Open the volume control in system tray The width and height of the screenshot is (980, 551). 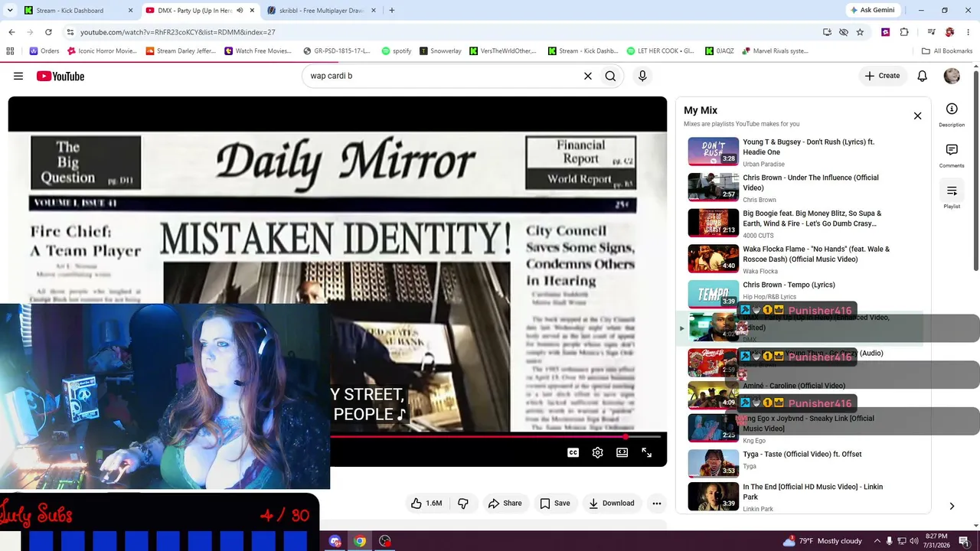[914, 541]
